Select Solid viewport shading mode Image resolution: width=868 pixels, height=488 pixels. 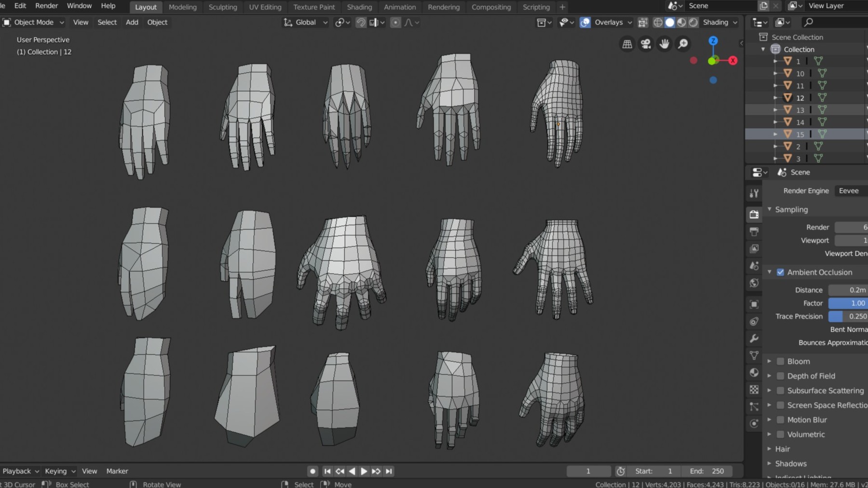670,22
